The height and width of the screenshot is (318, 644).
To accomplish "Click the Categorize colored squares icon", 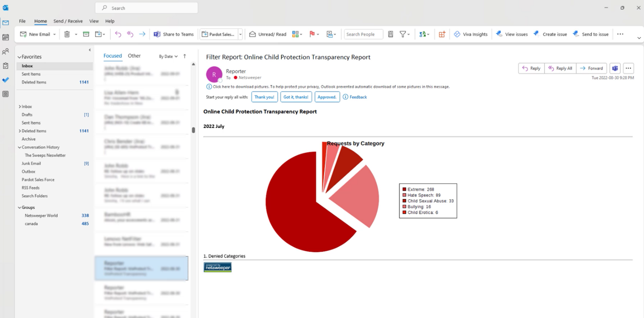I will [x=295, y=34].
